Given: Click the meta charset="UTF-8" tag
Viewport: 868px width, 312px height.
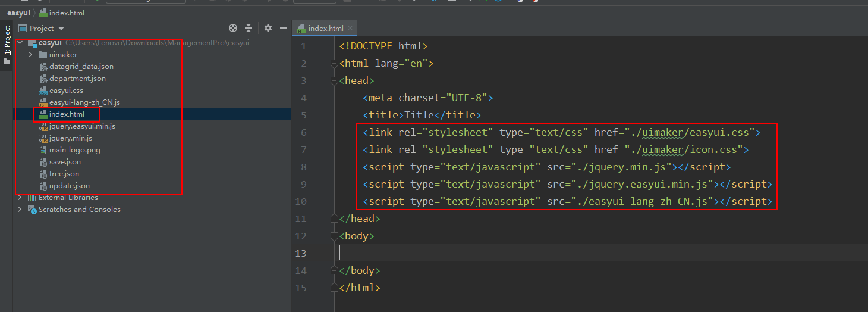Looking at the screenshot, I should point(428,98).
